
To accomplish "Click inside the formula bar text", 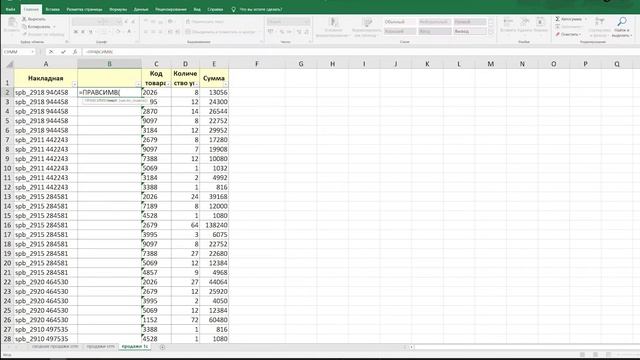I will coord(100,52).
